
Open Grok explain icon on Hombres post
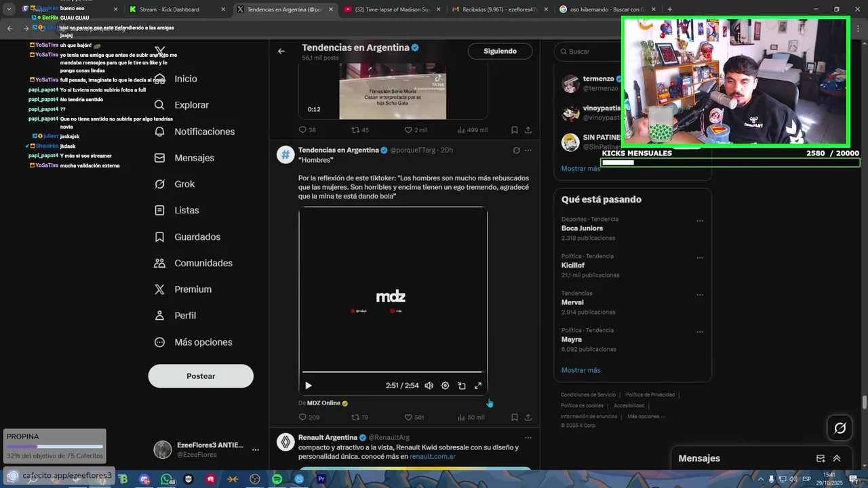pyautogui.click(x=516, y=150)
